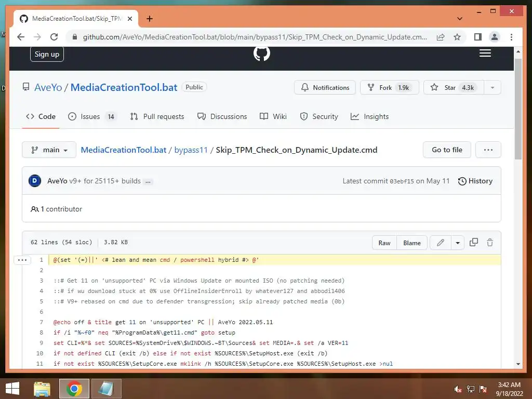Select code line number 7

[x=42, y=322]
